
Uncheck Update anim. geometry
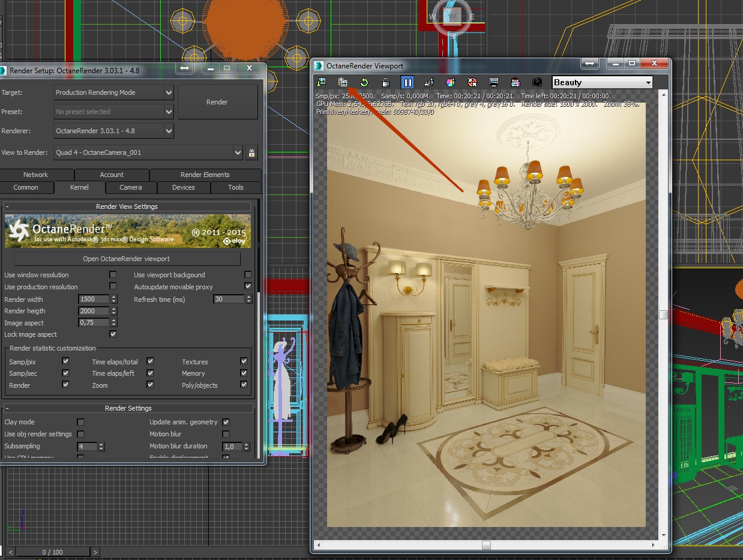(x=226, y=422)
